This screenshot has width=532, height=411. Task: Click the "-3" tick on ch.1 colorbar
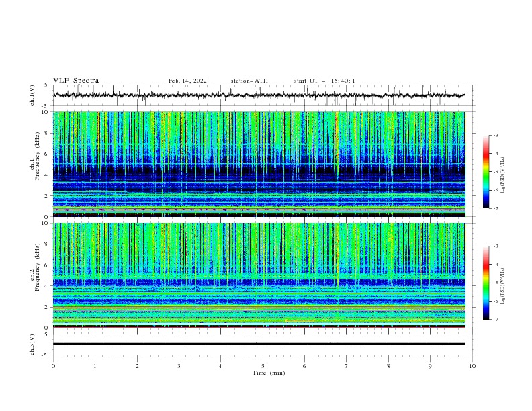pyautogui.click(x=496, y=135)
